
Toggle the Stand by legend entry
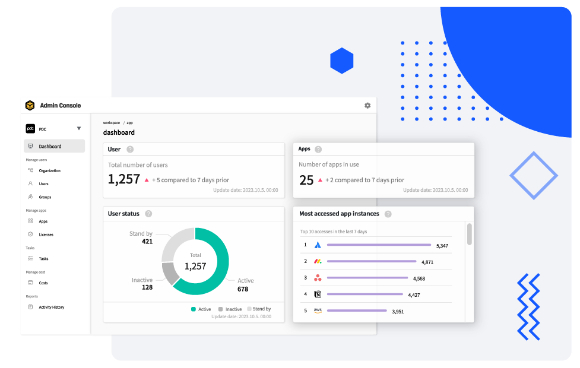click(259, 309)
